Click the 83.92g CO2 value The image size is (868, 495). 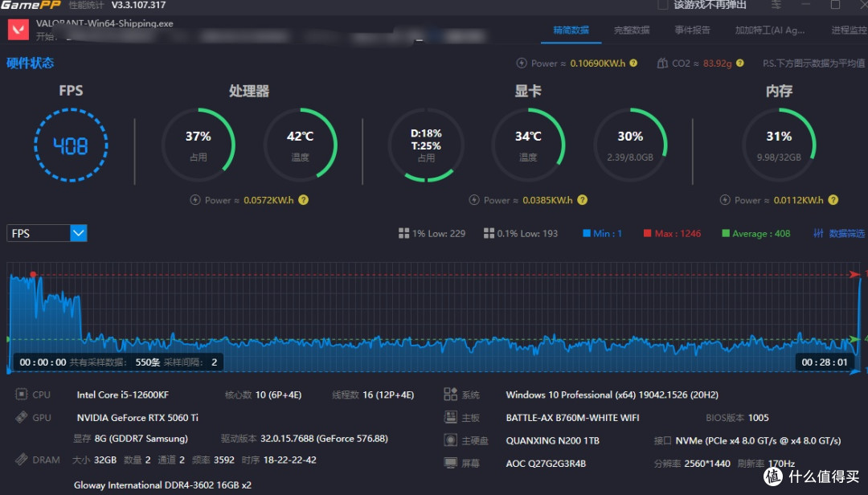pyautogui.click(x=718, y=63)
